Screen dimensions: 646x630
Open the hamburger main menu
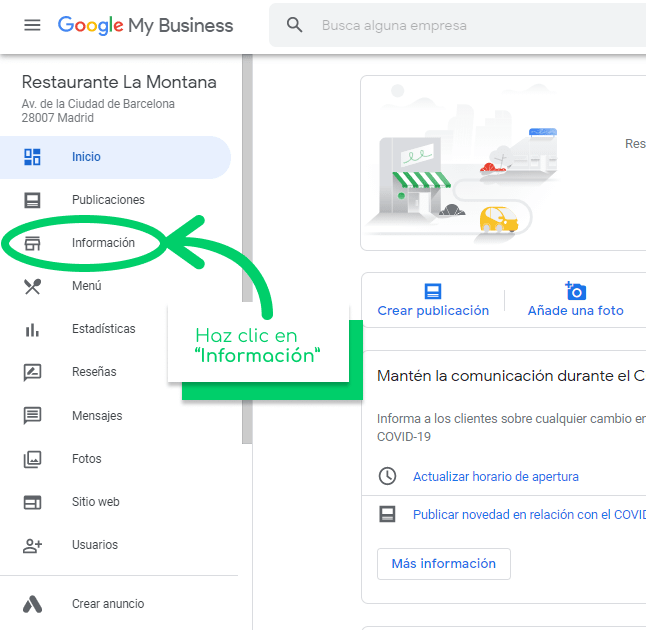pyautogui.click(x=32, y=25)
